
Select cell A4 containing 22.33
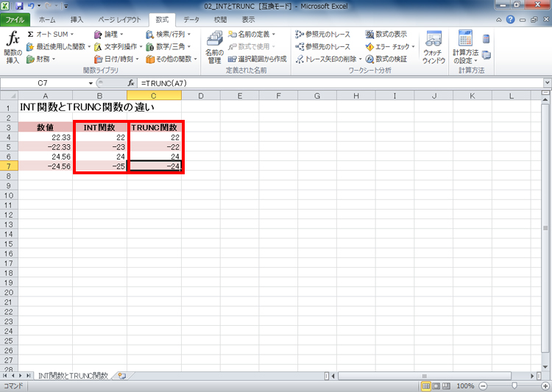(46, 138)
